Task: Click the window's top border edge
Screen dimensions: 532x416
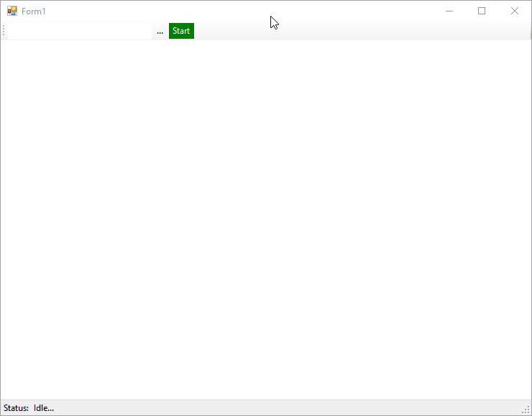Action: pos(266,0)
